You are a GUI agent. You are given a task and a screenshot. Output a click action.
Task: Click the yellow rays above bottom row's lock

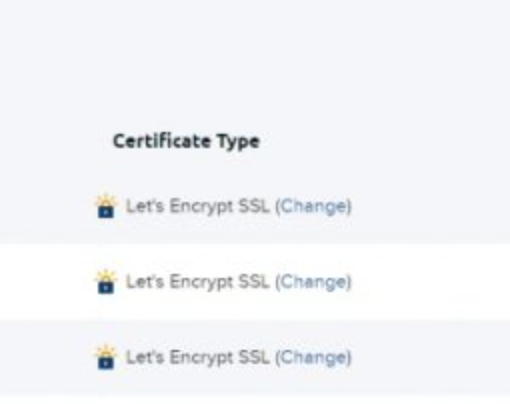pyautogui.click(x=106, y=351)
